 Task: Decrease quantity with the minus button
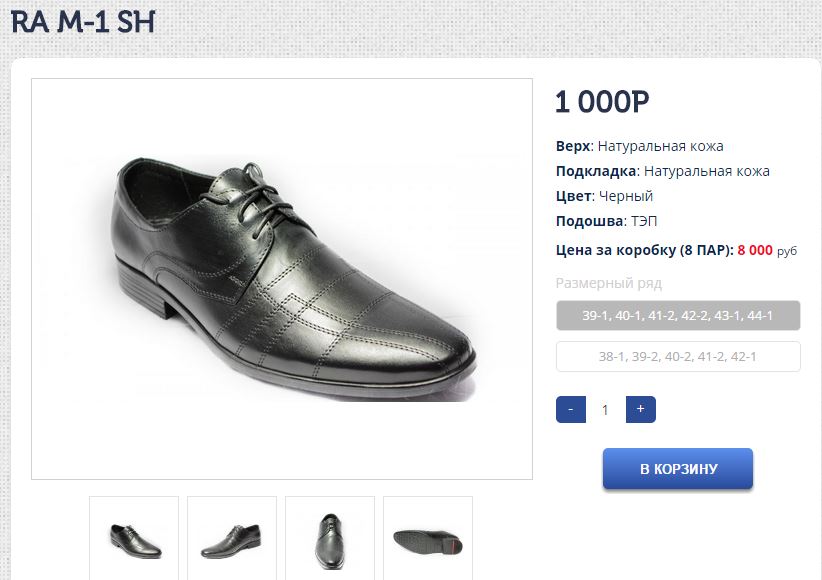coord(570,409)
